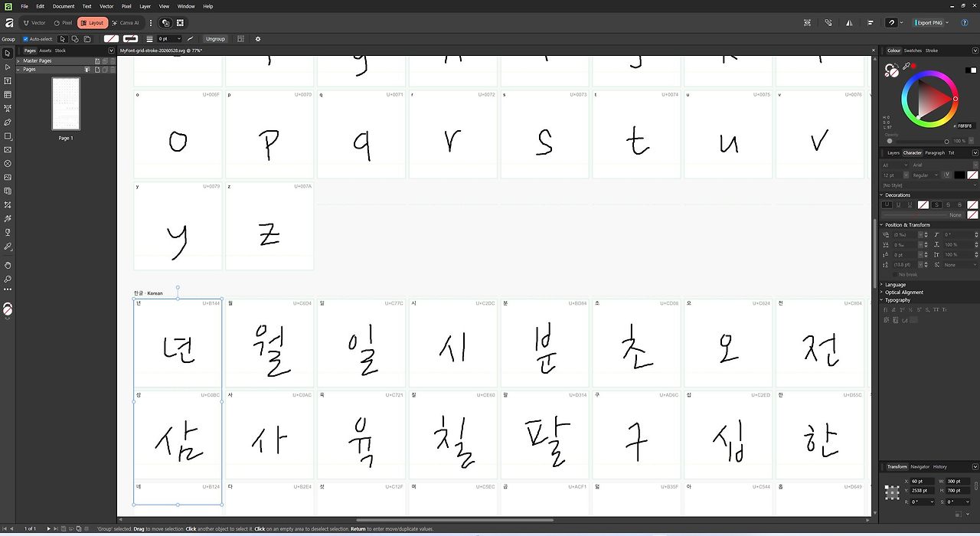Click the Export PNG button
This screenshot has height=536, width=980.
[x=929, y=23]
